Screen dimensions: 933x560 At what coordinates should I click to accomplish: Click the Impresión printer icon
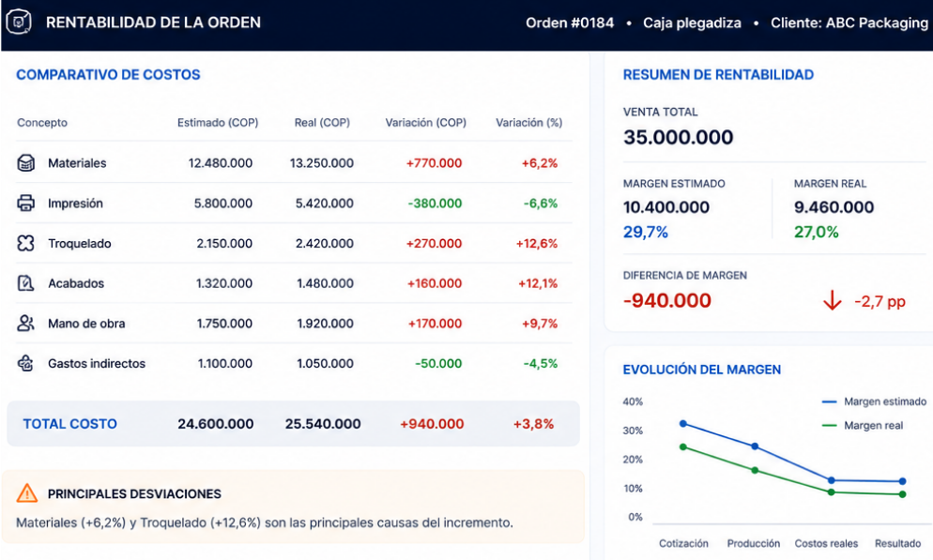(x=25, y=204)
